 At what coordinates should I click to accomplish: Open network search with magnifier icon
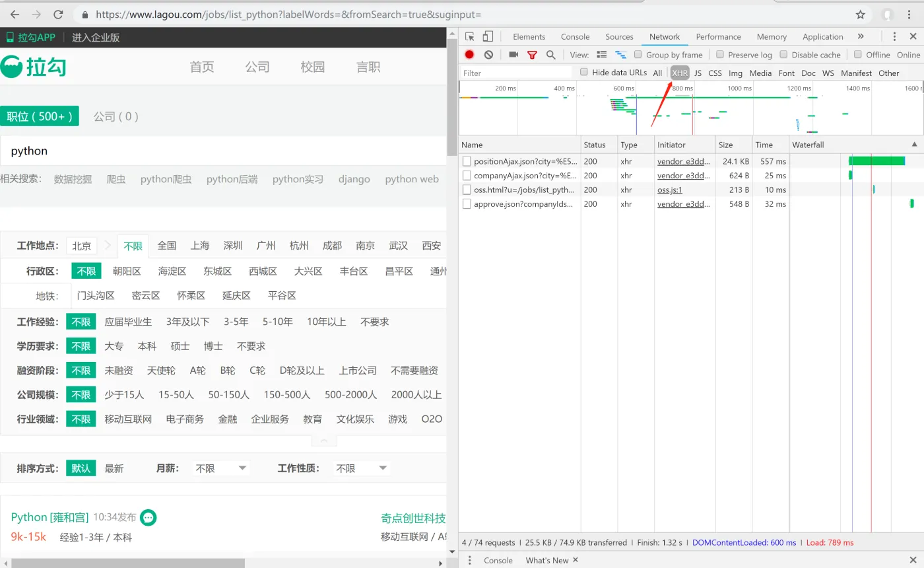pyautogui.click(x=551, y=55)
